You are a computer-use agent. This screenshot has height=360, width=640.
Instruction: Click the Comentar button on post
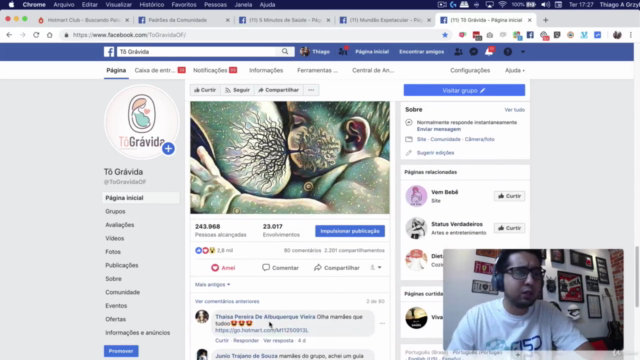280,268
